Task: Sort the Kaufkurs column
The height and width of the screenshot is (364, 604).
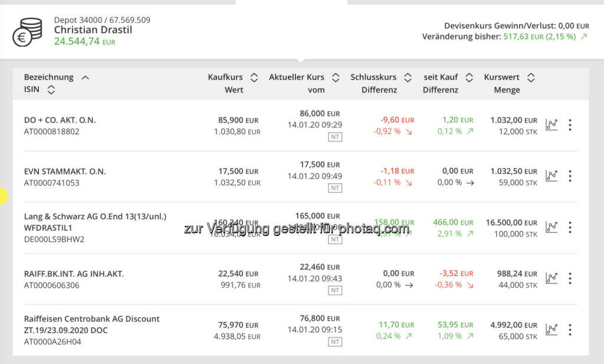Action: point(254,77)
